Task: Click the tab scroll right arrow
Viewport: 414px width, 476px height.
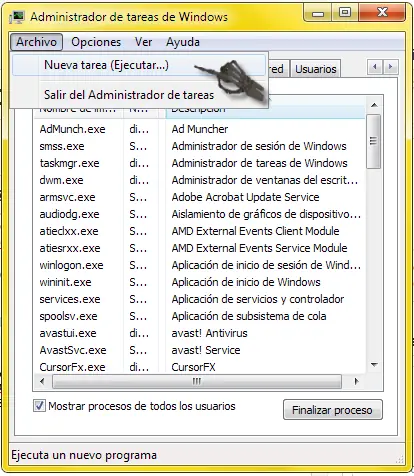Action: 390,67
